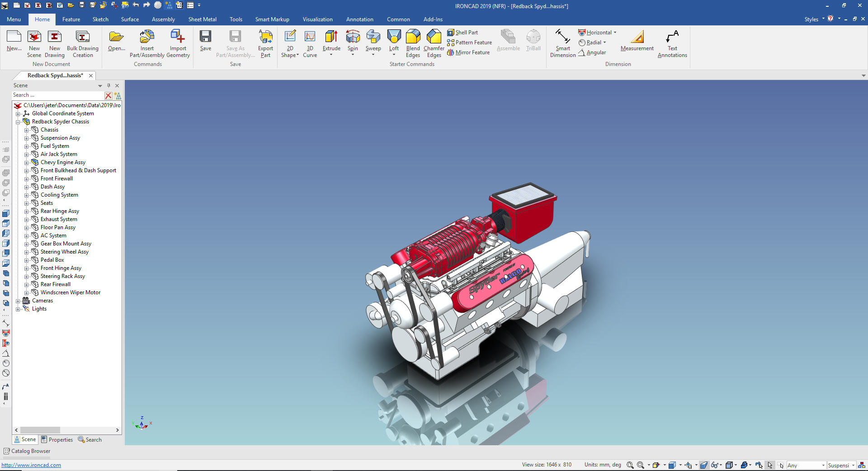This screenshot has width=868, height=471.
Task: Switch to the Sheet Metal ribbon tab
Action: [x=202, y=19]
